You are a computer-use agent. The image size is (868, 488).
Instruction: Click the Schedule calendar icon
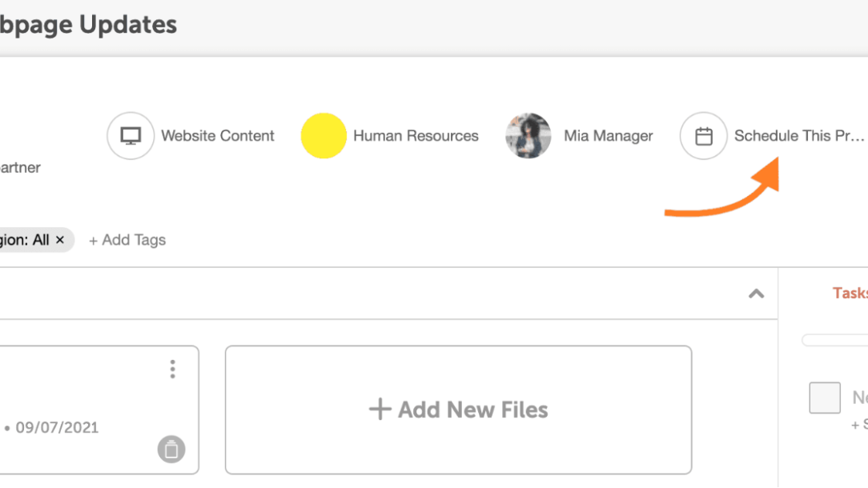704,135
